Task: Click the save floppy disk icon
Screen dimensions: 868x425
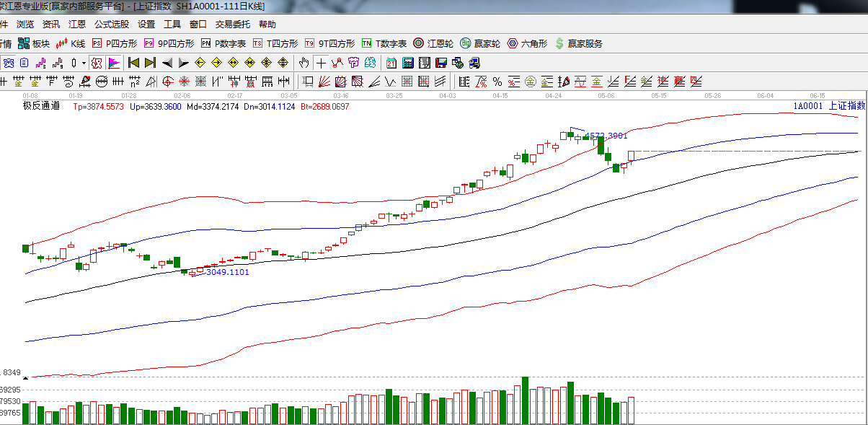Action: pyautogui.click(x=441, y=63)
